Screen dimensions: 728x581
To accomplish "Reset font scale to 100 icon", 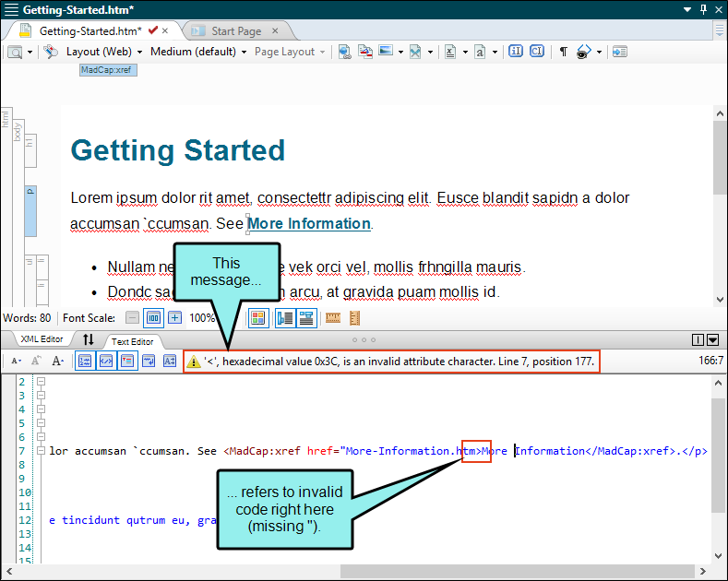I will pyautogui.click(x=153, y=317).
